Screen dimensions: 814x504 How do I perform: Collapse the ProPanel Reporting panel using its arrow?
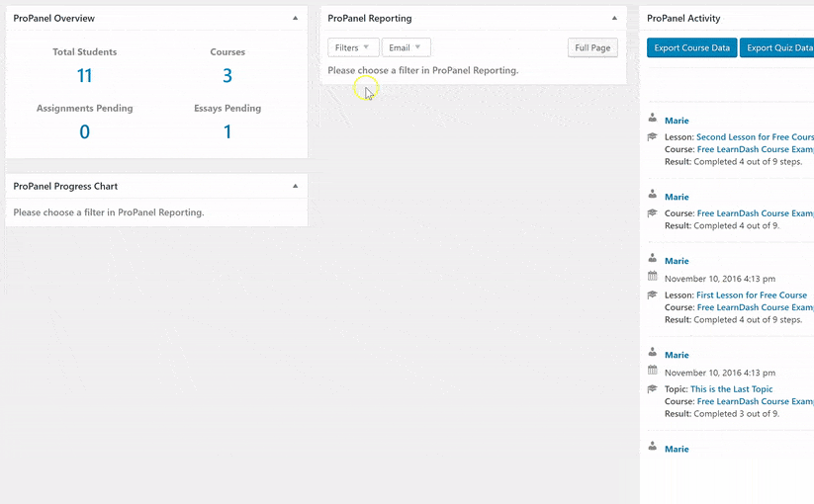click(614, 18)
